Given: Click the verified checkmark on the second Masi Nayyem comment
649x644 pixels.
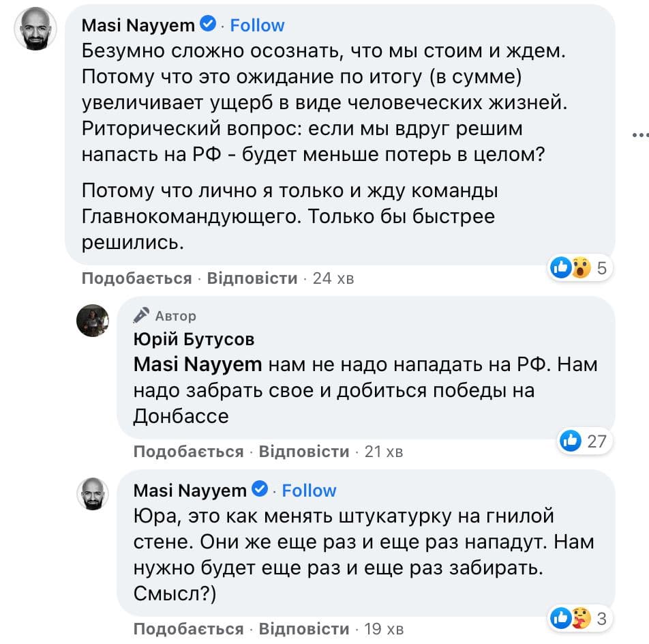Looking at the screenshot, I should 258,489.
